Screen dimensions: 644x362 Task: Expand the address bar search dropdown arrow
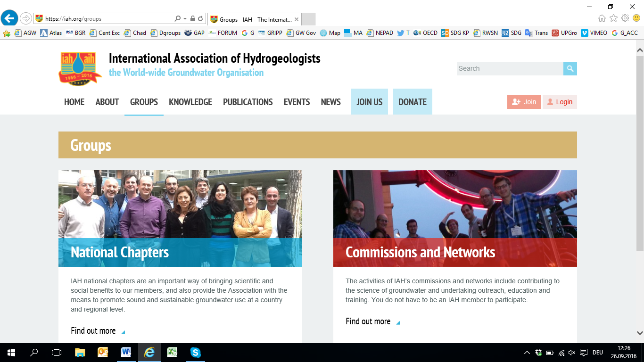point(185,19)
